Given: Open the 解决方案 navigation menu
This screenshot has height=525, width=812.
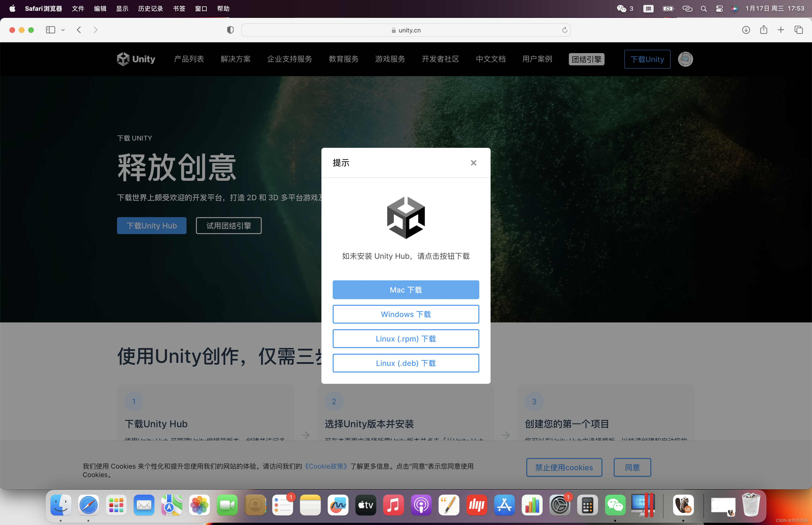Looking at the screenshot, I should [235, 59].
